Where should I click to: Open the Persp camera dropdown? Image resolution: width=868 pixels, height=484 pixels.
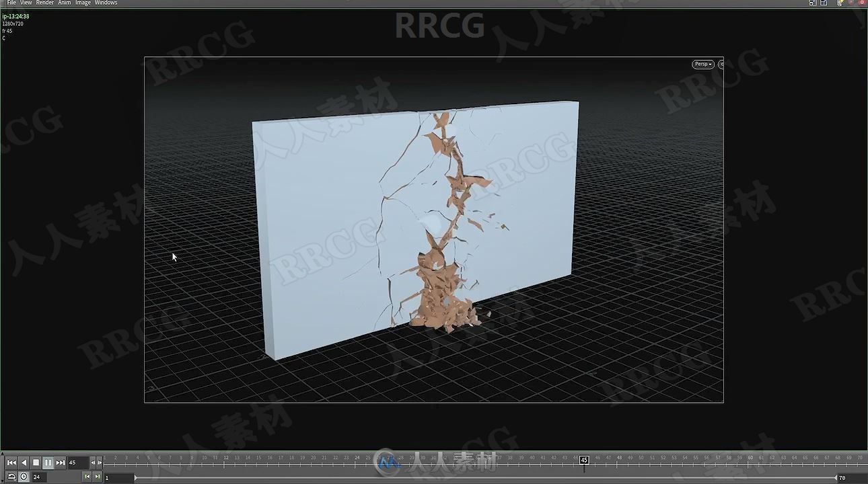tap(703, 64)
